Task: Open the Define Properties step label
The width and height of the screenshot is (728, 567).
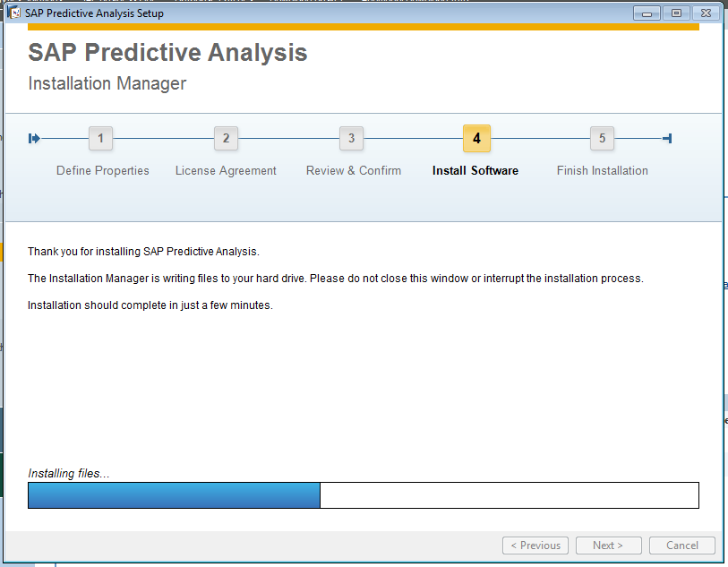Action: [103, 171]
